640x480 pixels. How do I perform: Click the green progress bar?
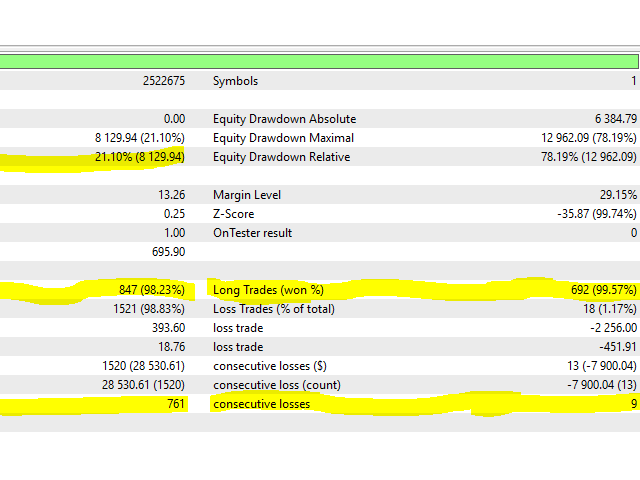[319, 62]
